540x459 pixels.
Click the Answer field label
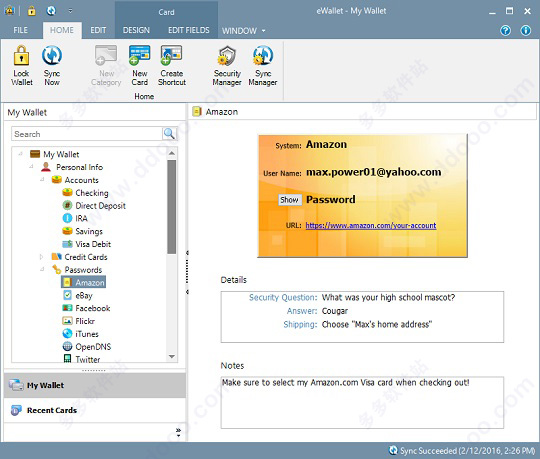[x=302, y=311]
